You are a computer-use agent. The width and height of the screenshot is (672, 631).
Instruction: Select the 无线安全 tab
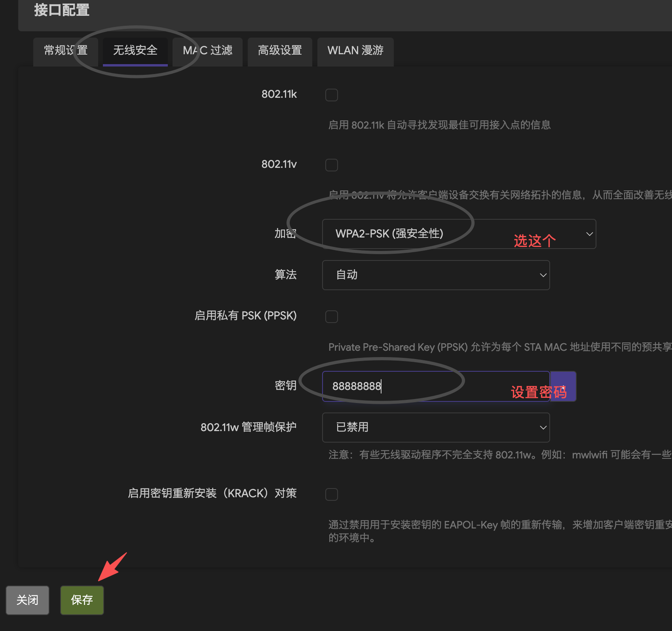pos(135,51)
